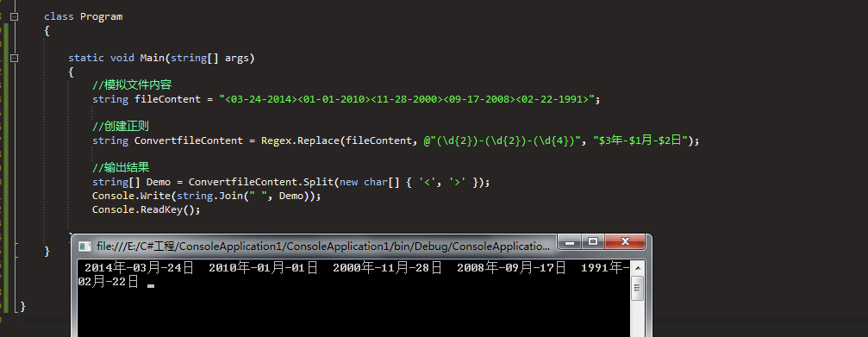This screenshot has height=337, width=868.
Task: Click console output '2000年-11月-28日'
Action: tap(388, 269)
